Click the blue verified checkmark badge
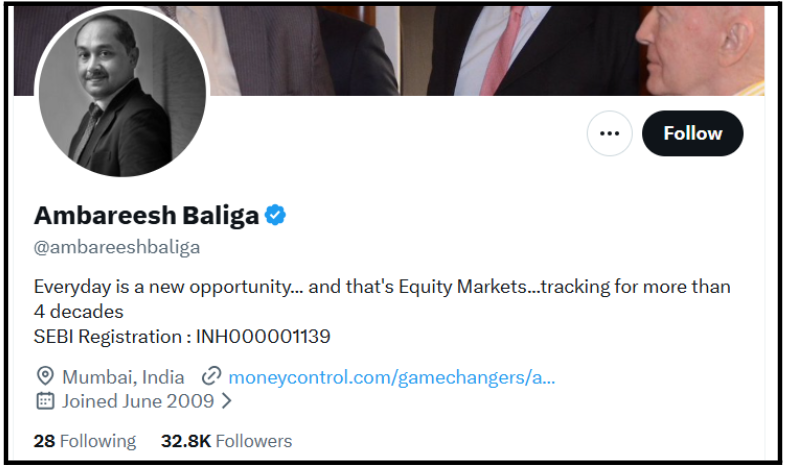 coord(276,215)
